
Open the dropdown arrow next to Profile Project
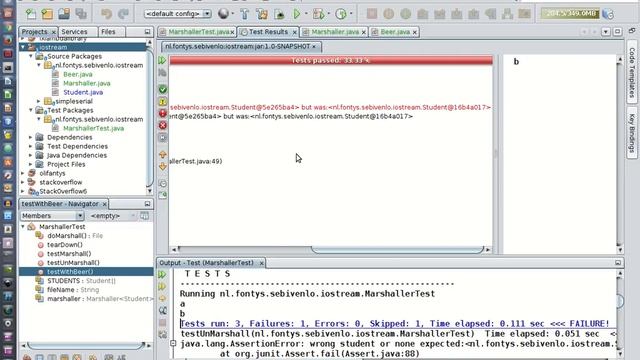point(351,14)
